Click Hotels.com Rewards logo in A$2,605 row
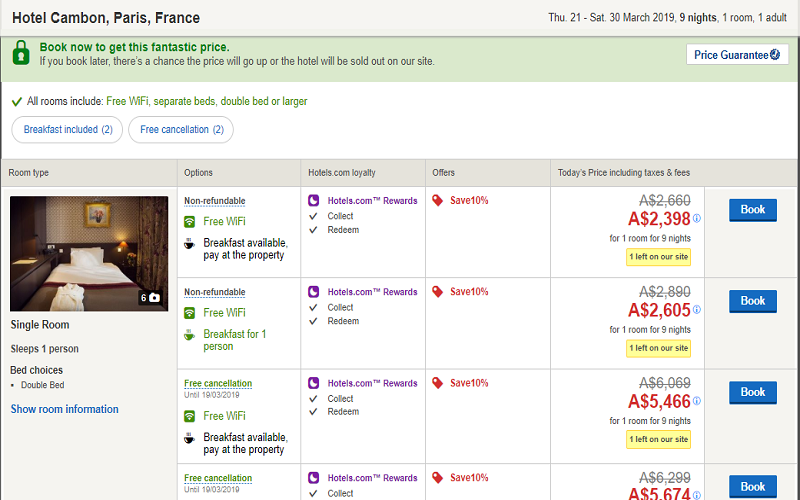The width and height of the screenshot is (800, 500). tap(313, 292)
